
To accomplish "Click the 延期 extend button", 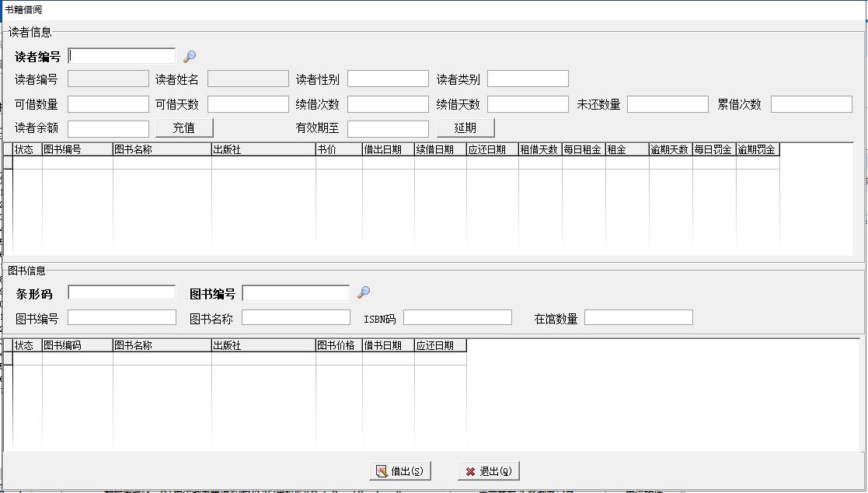I will (465, 128).
